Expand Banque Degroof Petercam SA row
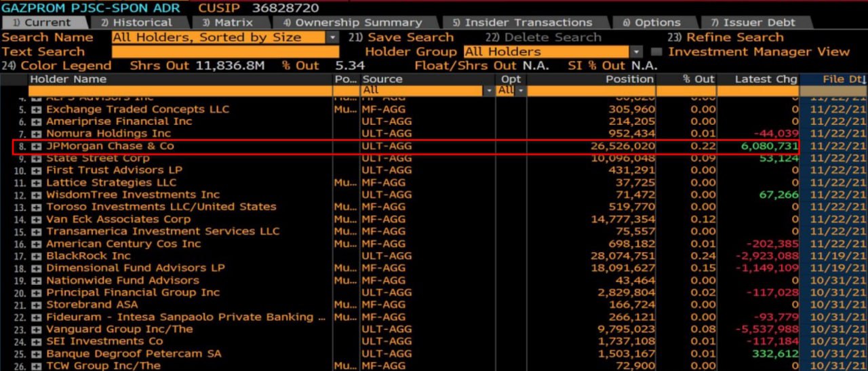This screenshot has height=371, width=868. (37, 353)
